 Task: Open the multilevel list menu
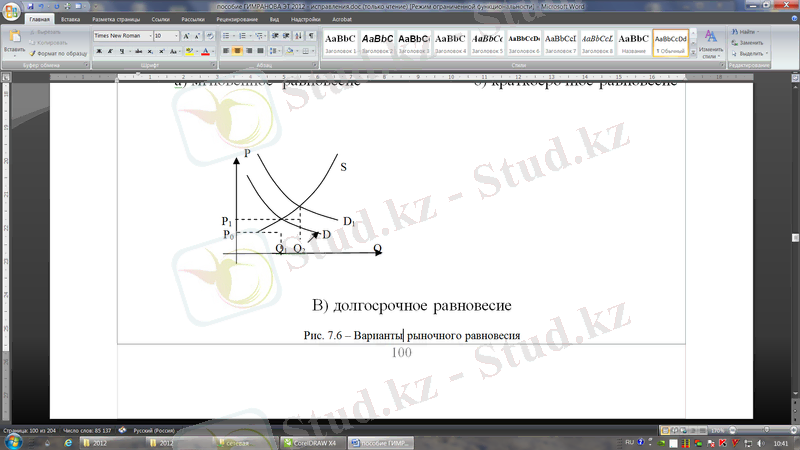pyautogui.click(x=259, y=36)
